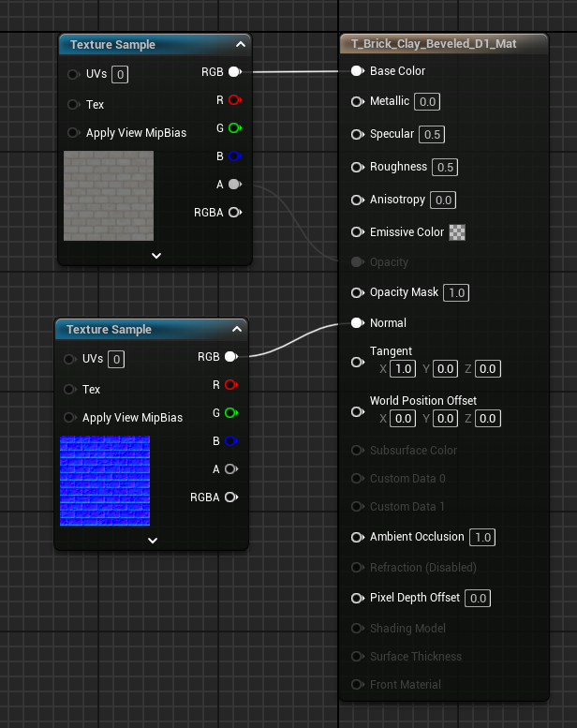577x728 pixels.
Task: Click the Base Color input pin
Action: point(358,71)
